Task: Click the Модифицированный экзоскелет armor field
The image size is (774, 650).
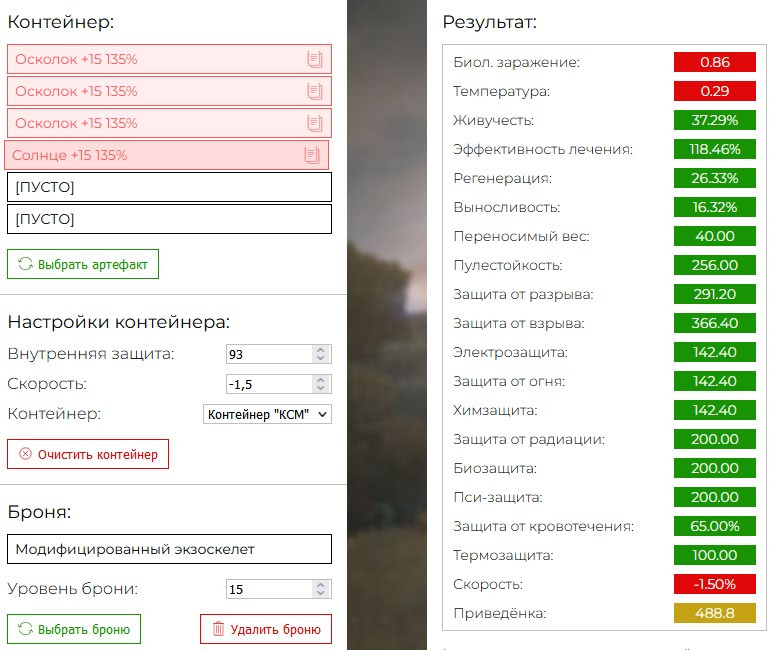Action: click(x=169, y=549)
